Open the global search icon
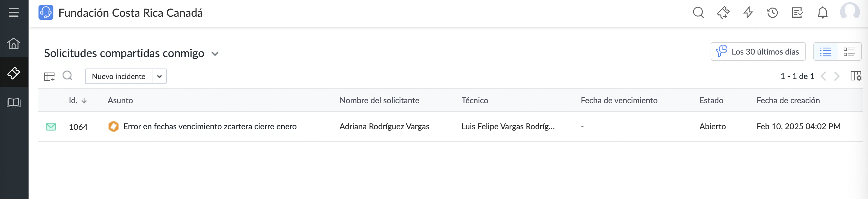 click(x=698, y=13)
